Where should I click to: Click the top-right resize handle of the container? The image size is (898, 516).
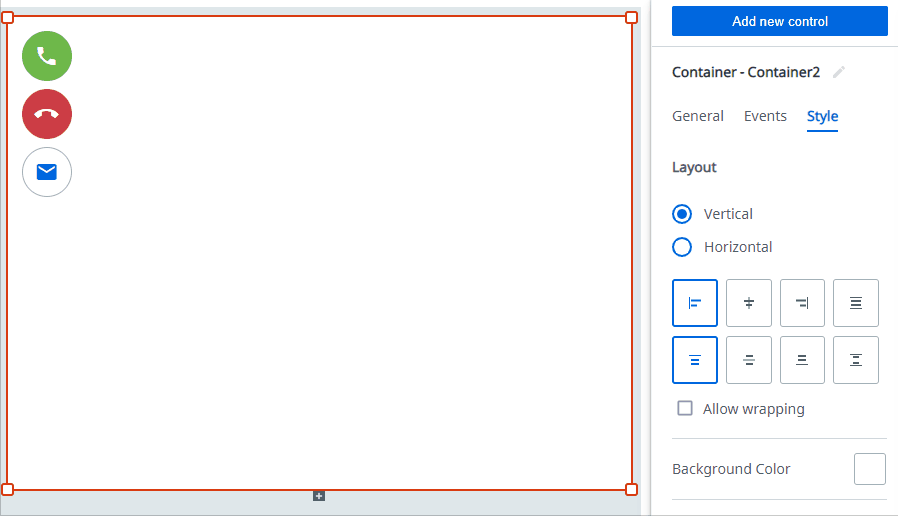(631, 18)
